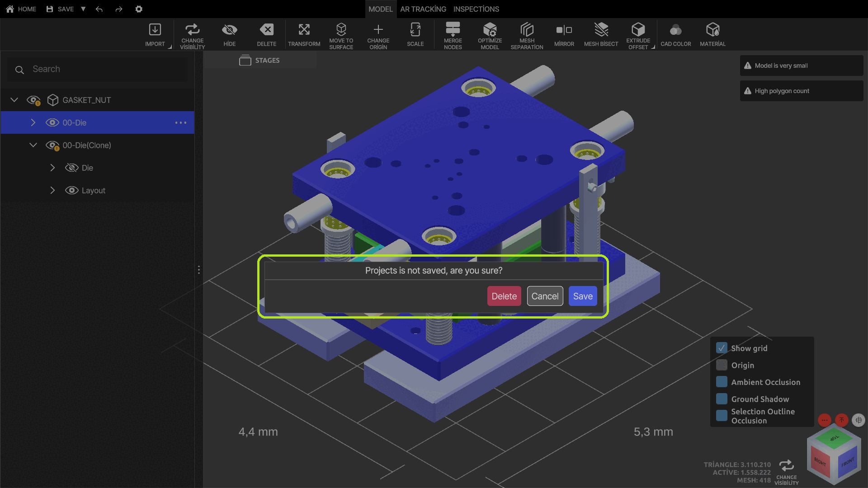Show the hidden Die node
The height and width of the screenshot is (488, 868).
[x=72, y=168]
